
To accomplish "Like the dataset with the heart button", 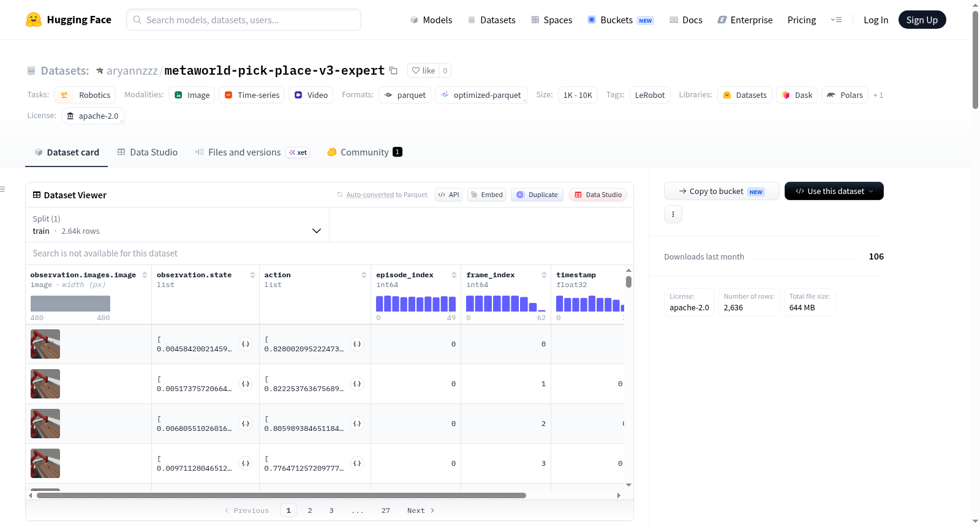I will coord(423,70).
